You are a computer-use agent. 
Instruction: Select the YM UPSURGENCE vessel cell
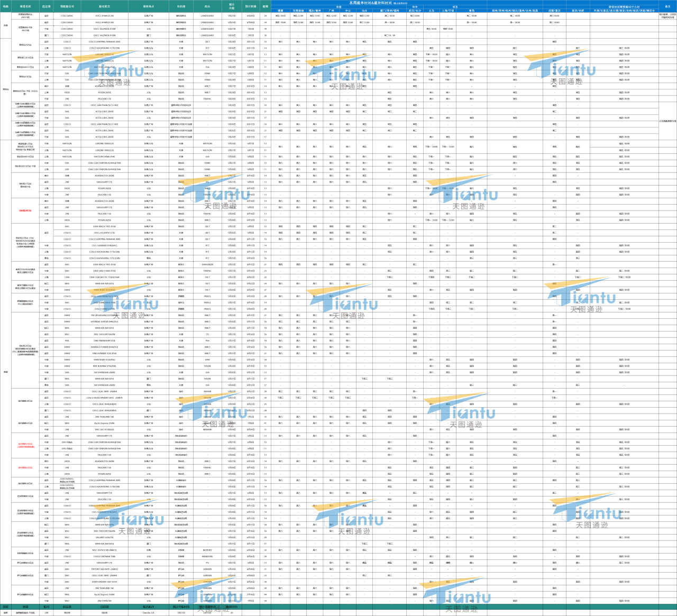104,315
